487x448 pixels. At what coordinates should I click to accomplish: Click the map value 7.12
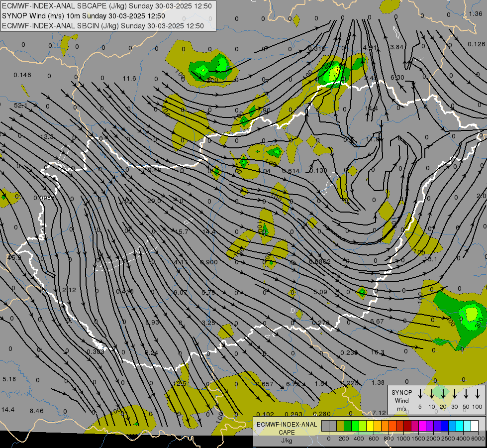[379, 413]
